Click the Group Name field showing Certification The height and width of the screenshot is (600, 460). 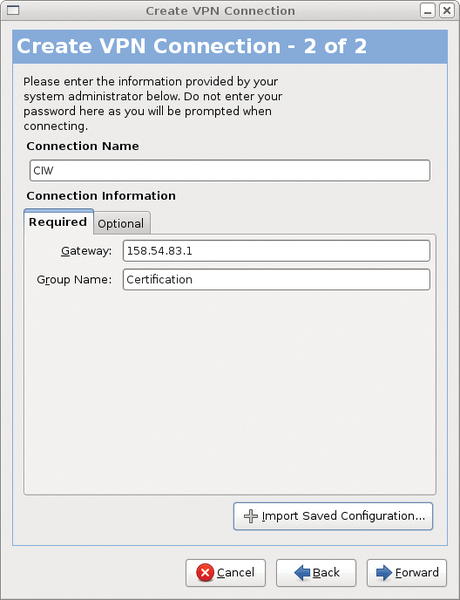[x=276, y=279]
